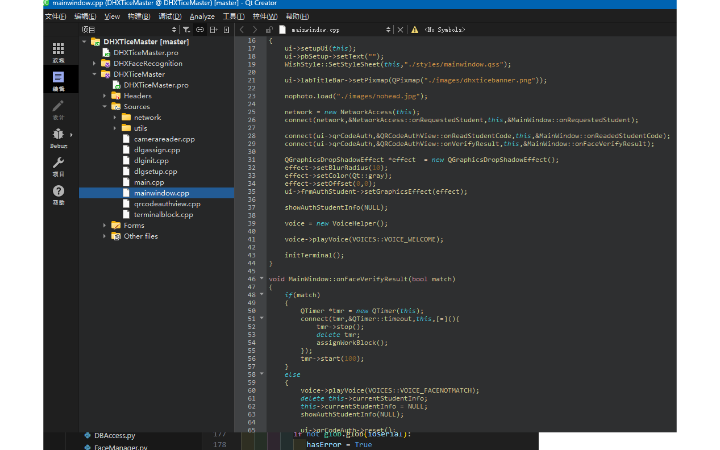Open the Welcome mode grid icon

coord(58,48)
